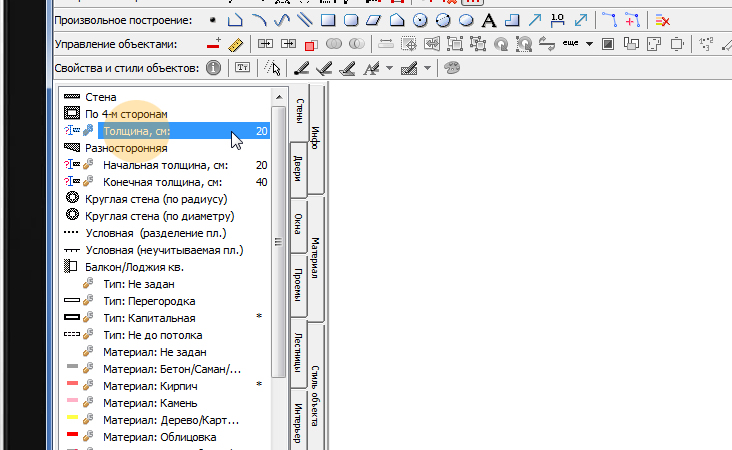The height and width of the screenshot is (450, 732).
Task: Select 'Тип: Капитальная' wall type
Action: point(149,318)
